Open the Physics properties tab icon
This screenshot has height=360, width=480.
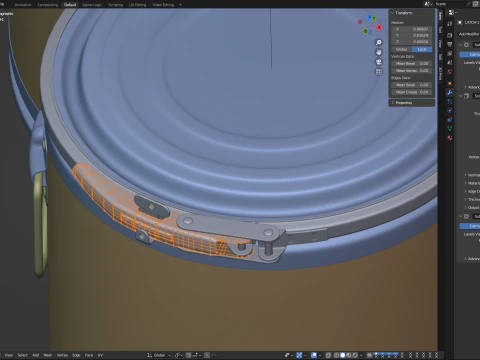click(x=450, y=110)
